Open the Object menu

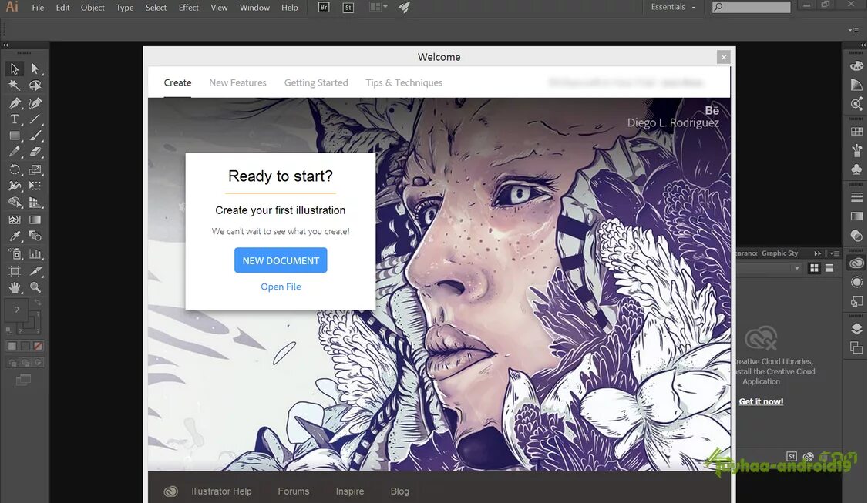click(93, 7)
